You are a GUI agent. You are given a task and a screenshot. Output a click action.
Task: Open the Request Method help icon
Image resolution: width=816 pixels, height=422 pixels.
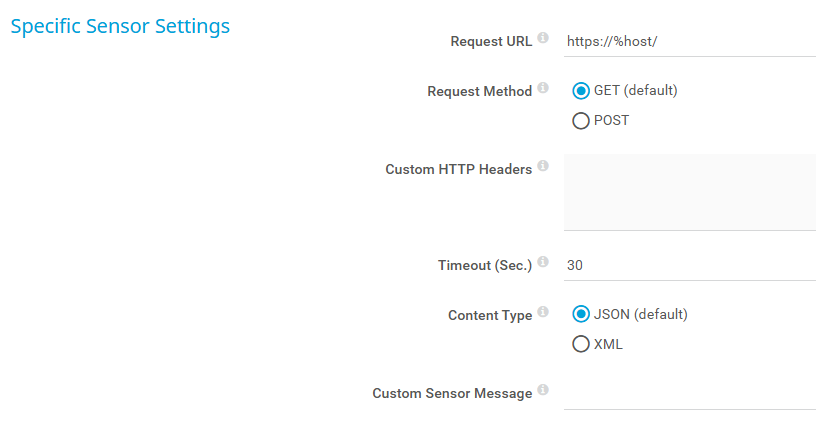click(x=543, y=88)
